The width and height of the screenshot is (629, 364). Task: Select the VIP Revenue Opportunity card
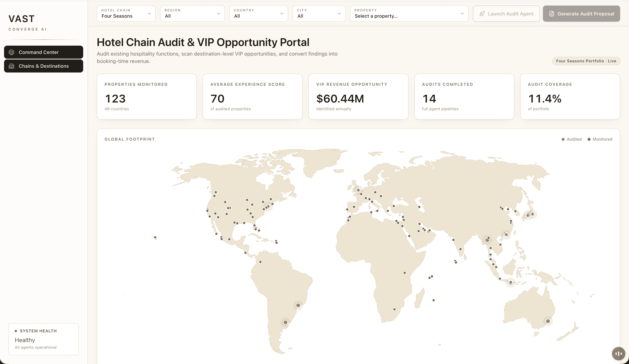(358, 97)
